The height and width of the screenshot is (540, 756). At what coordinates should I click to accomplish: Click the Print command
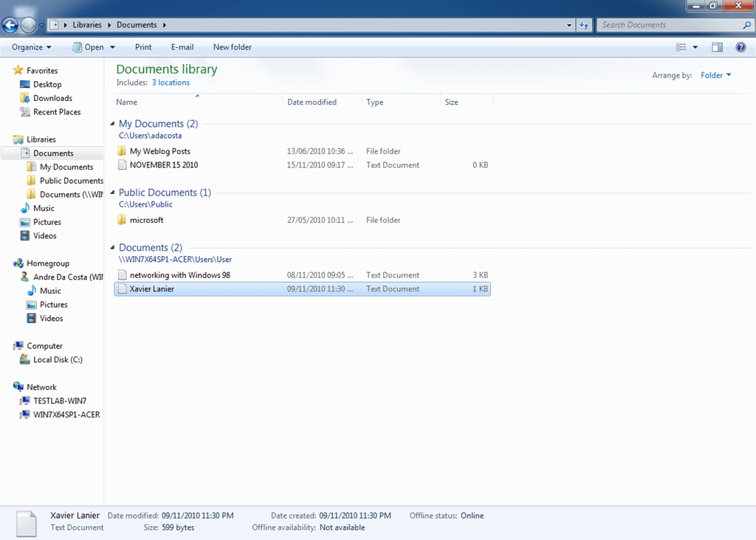tap(142, 46)
